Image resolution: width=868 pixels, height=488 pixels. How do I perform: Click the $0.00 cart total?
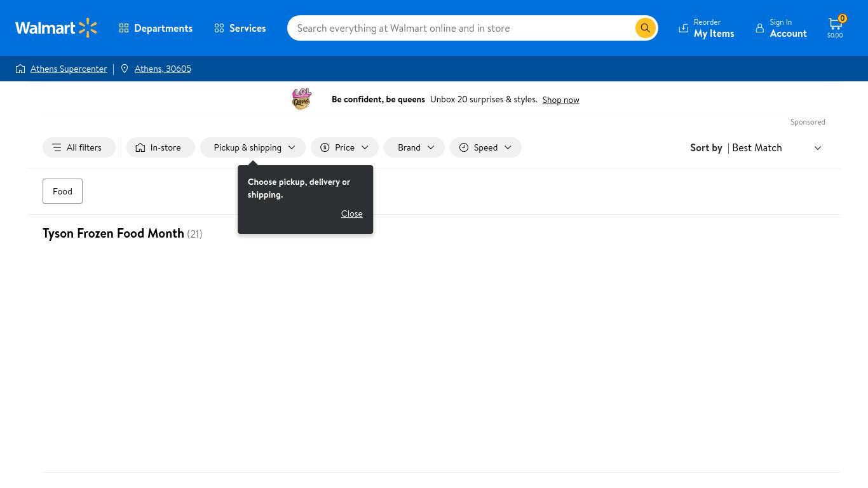pyautogui.click(x=835, y=36)
